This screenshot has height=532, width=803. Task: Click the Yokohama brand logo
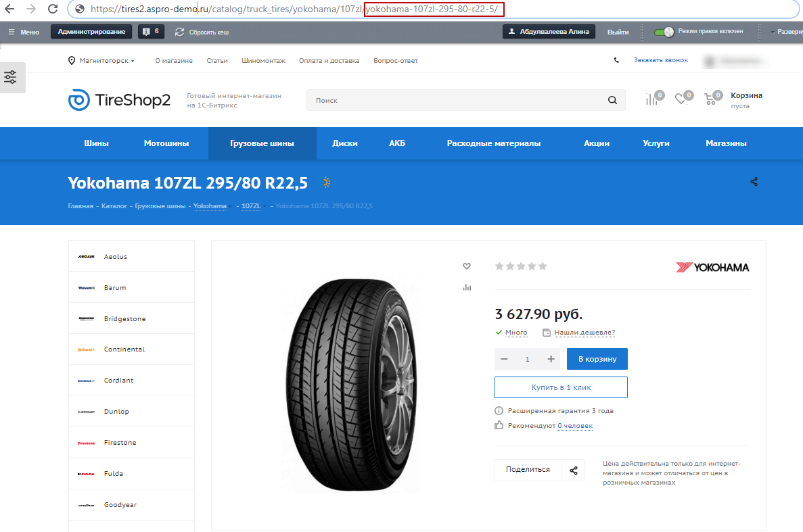(x=712, y=267)
